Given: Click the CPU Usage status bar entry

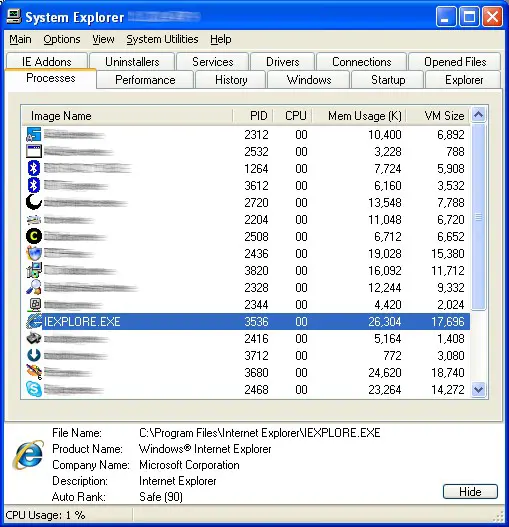Looking at the screenshot, I should [45, 515].
